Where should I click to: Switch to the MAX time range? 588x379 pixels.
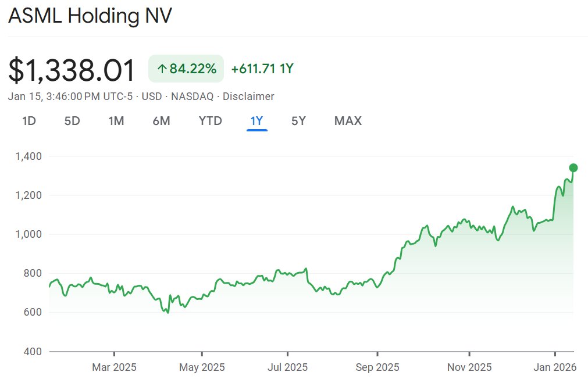click(347, 121)
